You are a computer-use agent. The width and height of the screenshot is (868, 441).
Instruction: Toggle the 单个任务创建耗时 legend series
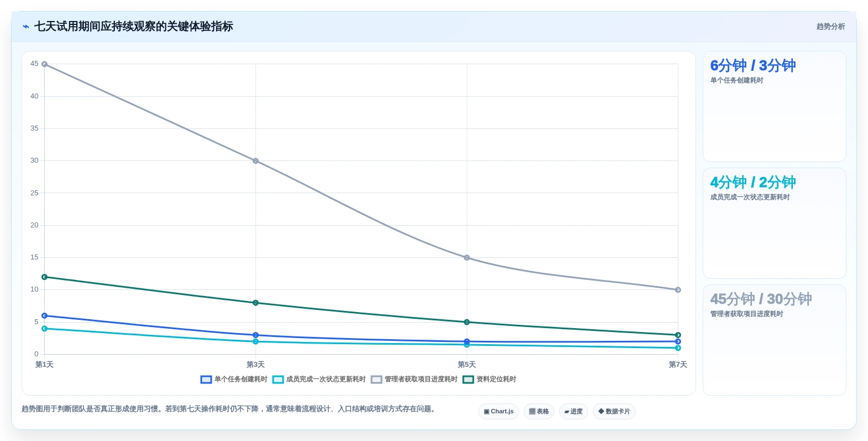(x=234, y=380)
